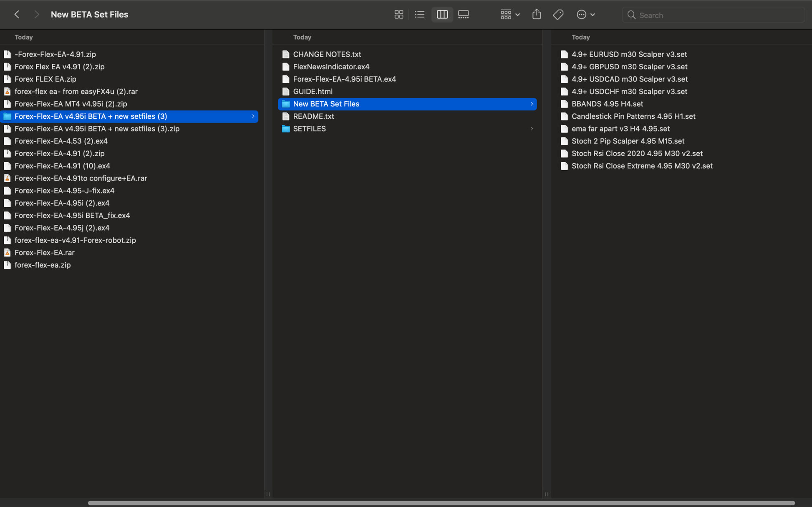This screenshot has width=812, height=507.
Task: Click the forward navigation arrow
Action: 37,15
